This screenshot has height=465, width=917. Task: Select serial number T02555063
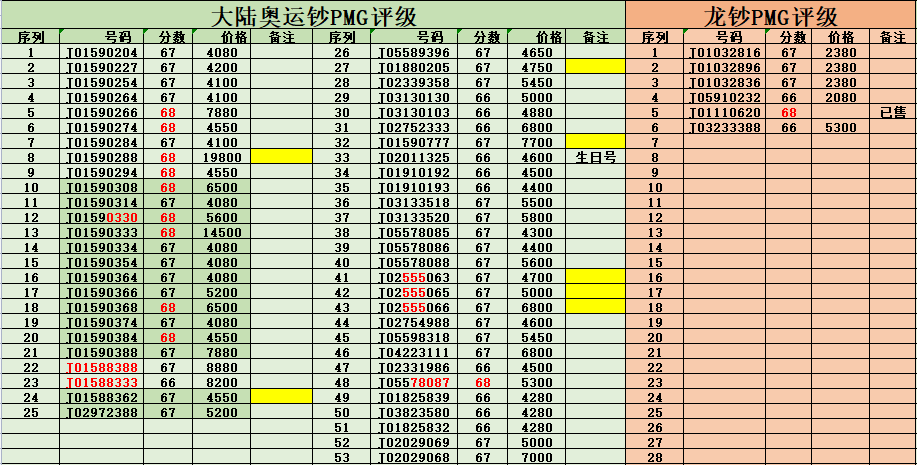coord(414,277)
